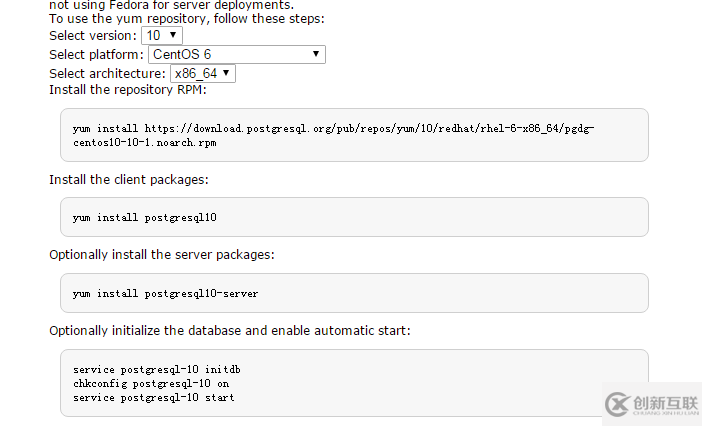Click the "service postgresql-10 start" command line

click(x=154, y=397)
